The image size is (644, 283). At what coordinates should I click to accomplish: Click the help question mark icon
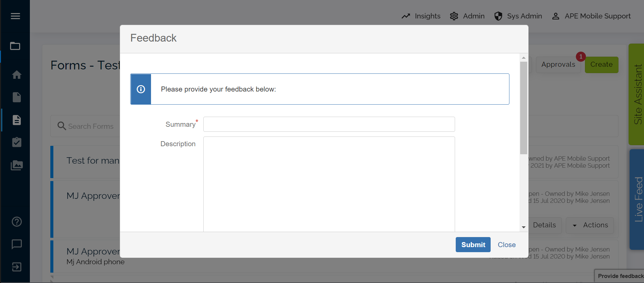tap(16, 222)
